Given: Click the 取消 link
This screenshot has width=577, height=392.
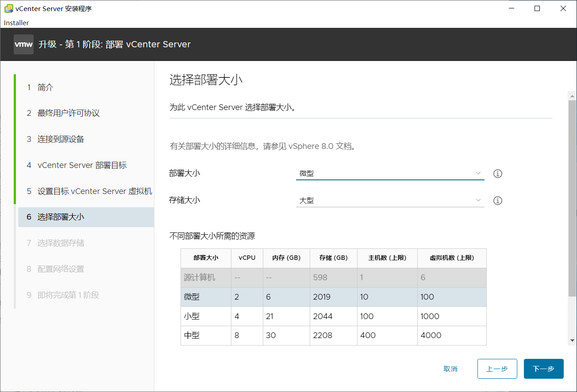Looking at the screenshot, I should click(x=450, y=369).
